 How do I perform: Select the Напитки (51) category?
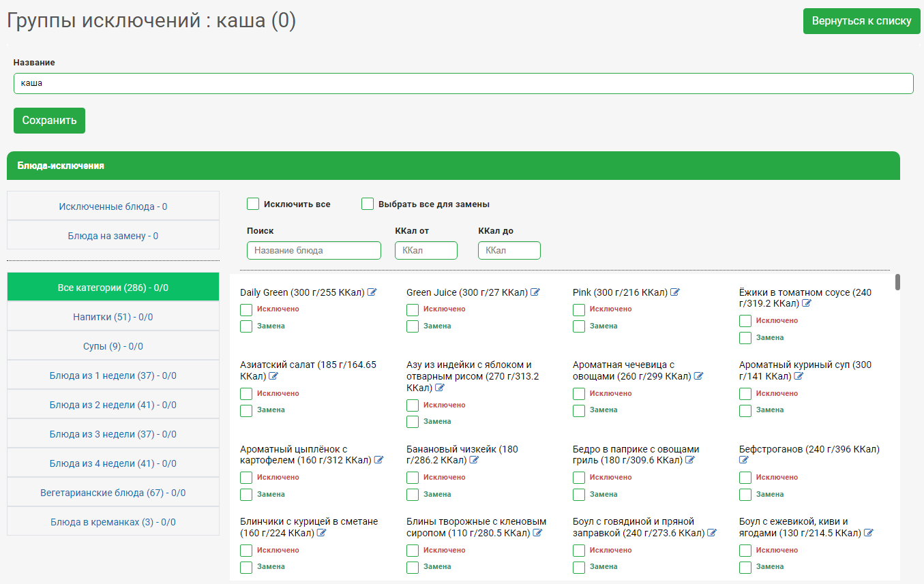(113, 317)
